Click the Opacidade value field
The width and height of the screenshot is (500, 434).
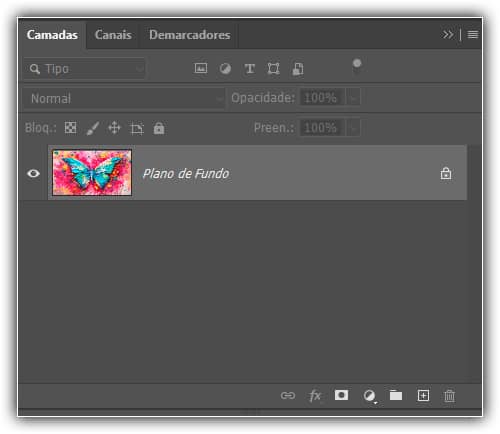[x=322, y=98]
